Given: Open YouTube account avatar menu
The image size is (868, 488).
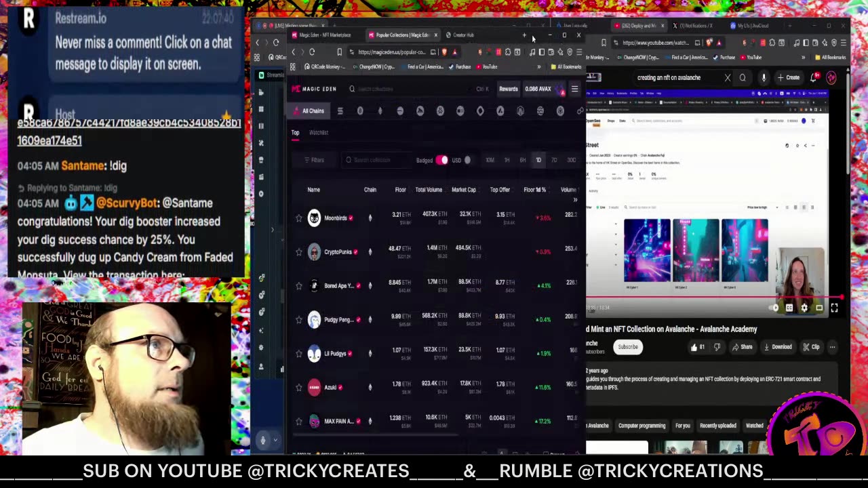Looking at the screenshot, I should tap(831, 77).
